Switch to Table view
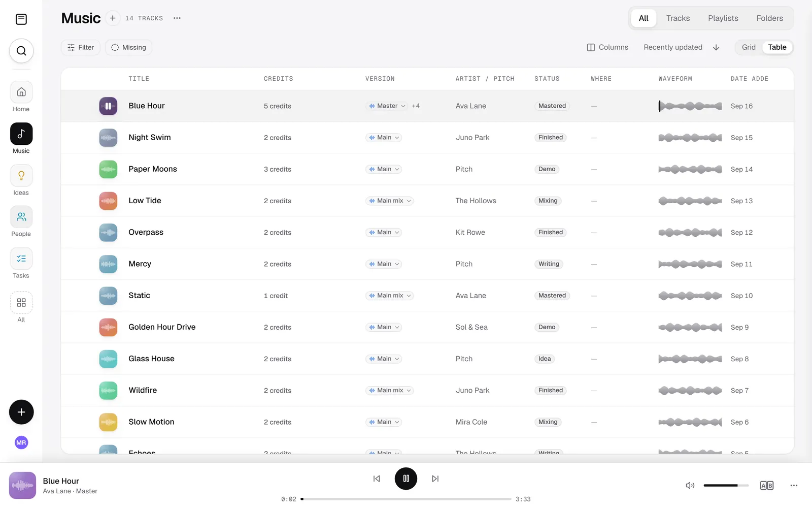The width and height of the screenshot is (812, 508). coord(777,47)
